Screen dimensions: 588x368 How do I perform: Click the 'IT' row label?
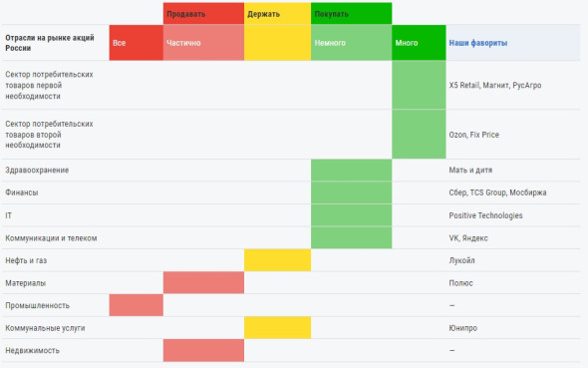point(8,215)
